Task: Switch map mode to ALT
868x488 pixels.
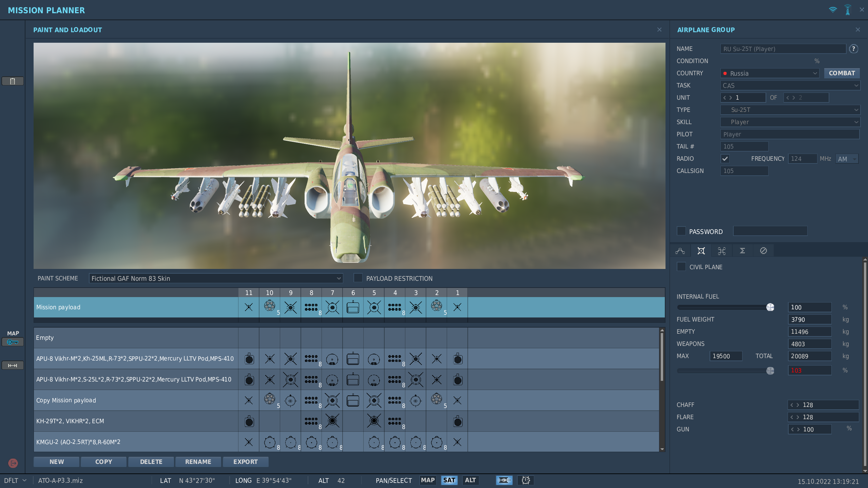Action: click(x=470, y=480)
